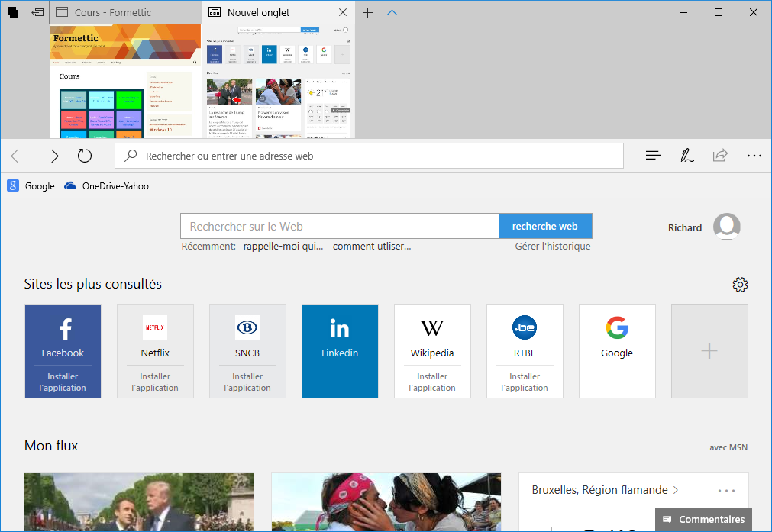This screenshot has width=772, height=532.
Task: Install the Facebook application
Action: click(63, 382)
